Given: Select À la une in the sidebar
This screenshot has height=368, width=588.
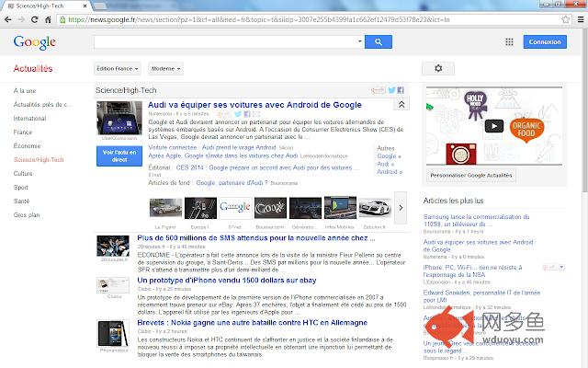Looking at the screenshot, I should [x=25, y=90].
